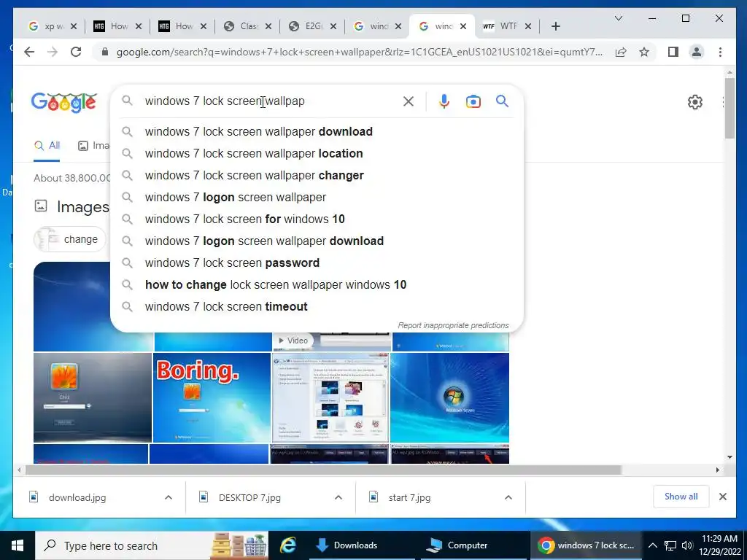Open a new tab with the plus icon
The image size is (747, 560).
[x=555, y=26]
